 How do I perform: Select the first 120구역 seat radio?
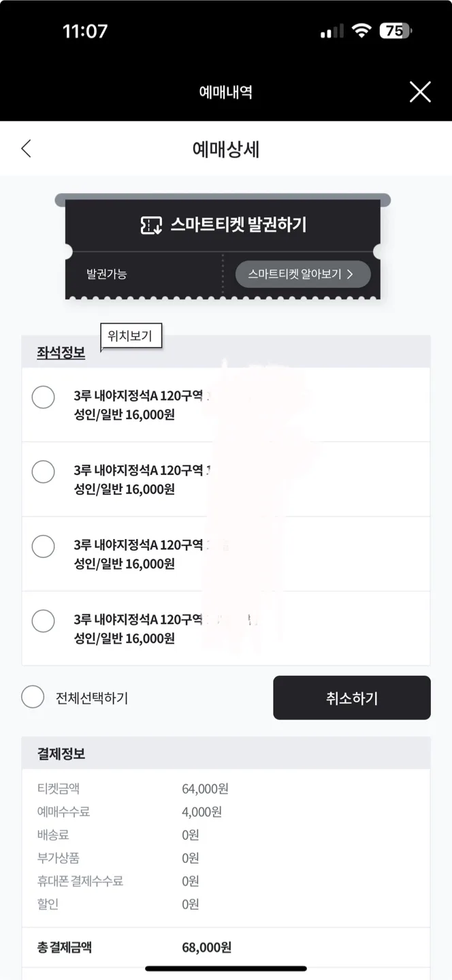click(x=44, y=397)
